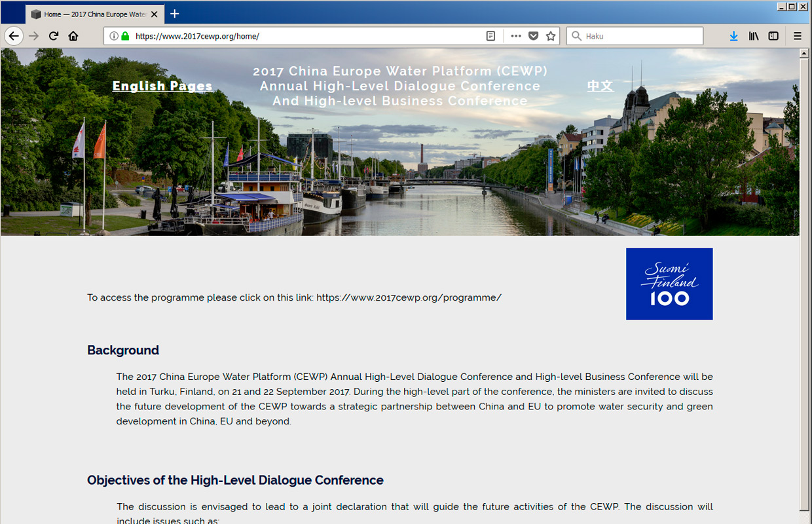The width and height of the screenshot is (812, 524).
Task: Save page to Pocket
Action: point(533,36)
